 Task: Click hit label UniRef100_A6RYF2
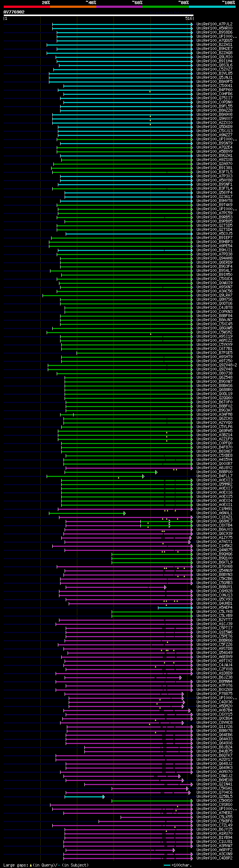(x=214, y=850)
